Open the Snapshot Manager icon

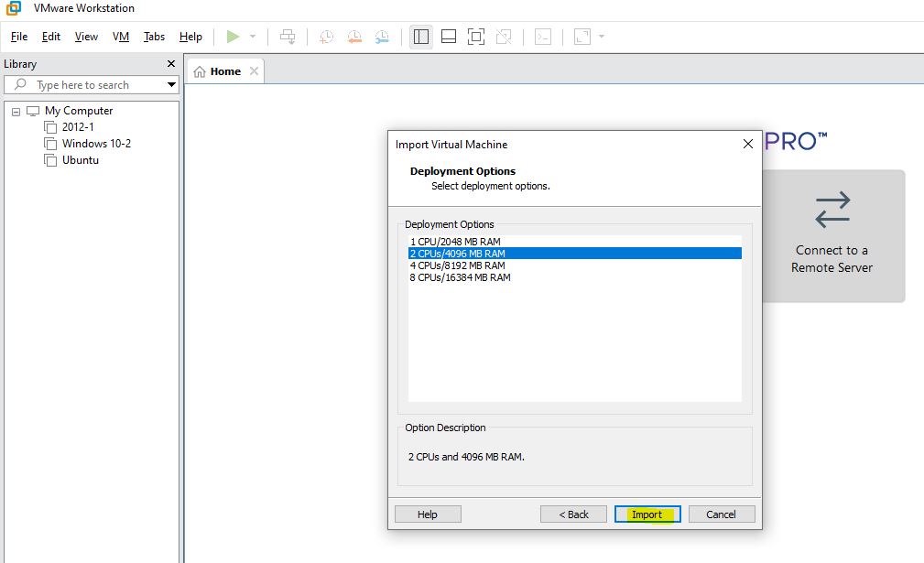[382, 37]
